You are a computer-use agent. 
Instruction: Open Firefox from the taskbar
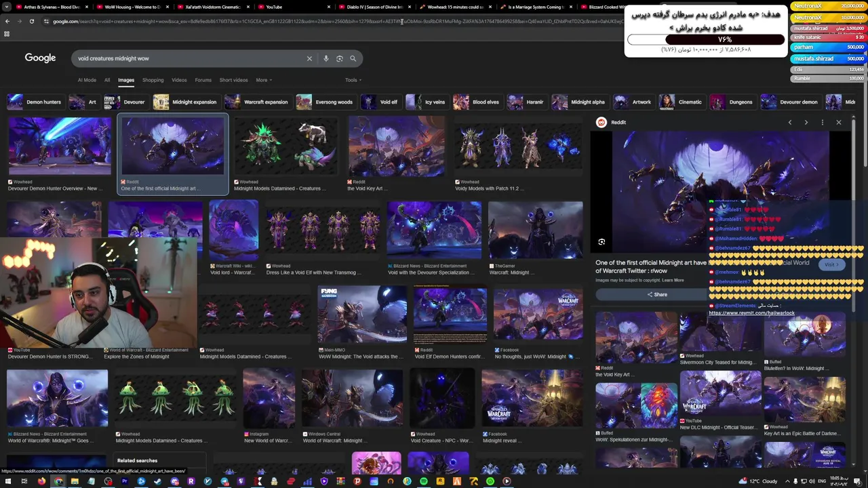pos(41,481)
